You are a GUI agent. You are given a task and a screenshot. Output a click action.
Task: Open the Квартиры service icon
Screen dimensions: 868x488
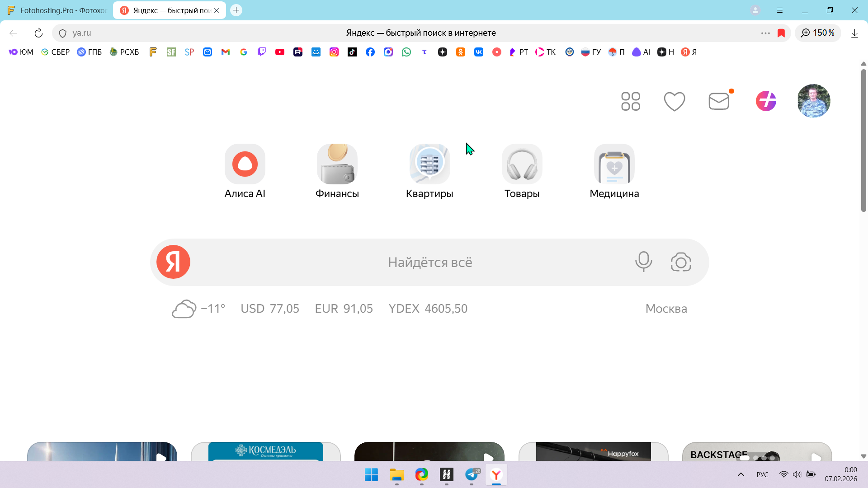tap(429, 164)
